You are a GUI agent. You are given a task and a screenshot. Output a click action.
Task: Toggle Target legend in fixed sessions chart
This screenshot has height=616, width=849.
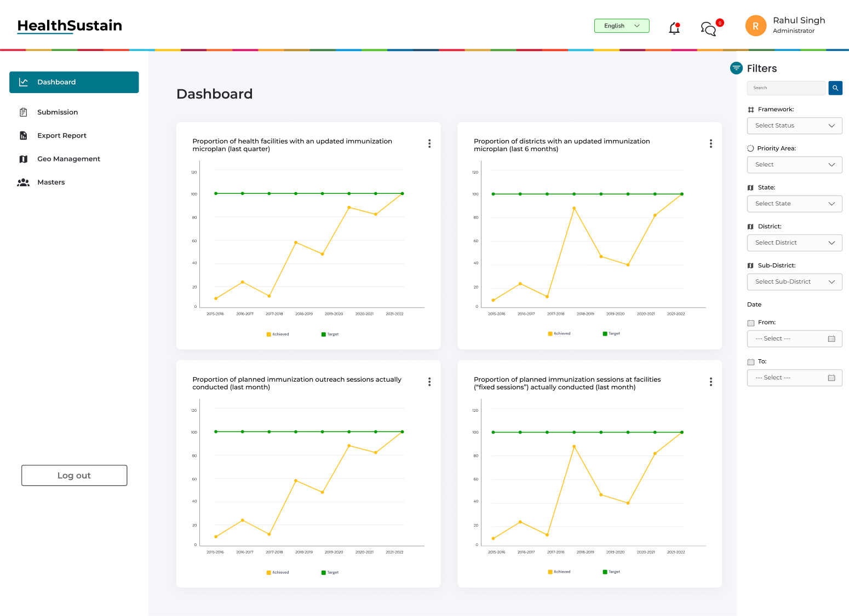tap(612, 572)
